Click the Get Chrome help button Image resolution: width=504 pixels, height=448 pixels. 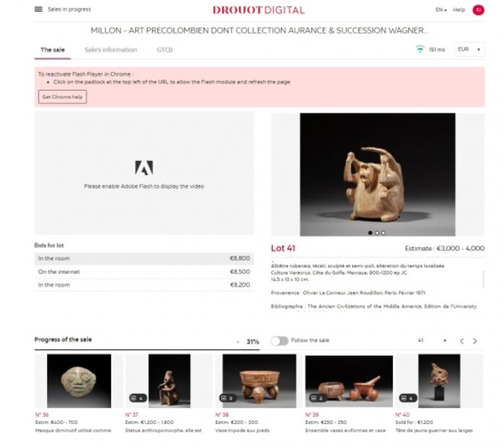click(62, 97)
